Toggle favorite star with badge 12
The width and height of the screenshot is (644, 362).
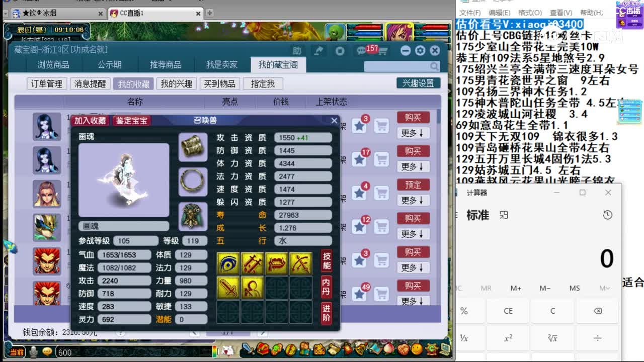(359, 227)
